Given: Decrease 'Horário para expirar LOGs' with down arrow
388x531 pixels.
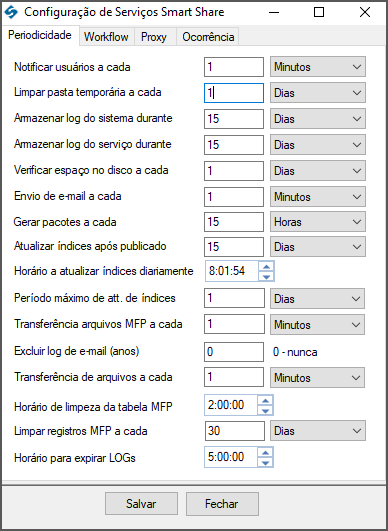Looking at the screenshot, I should [265, 462].
